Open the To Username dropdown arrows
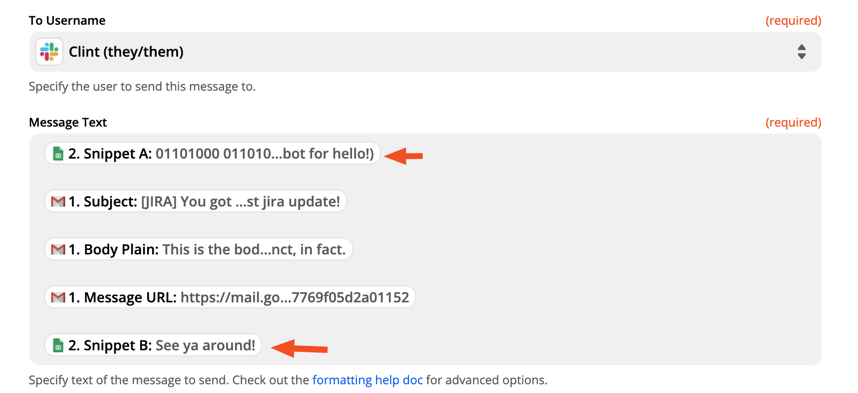This screenshot has height=393, width=858. coord(801,52)
